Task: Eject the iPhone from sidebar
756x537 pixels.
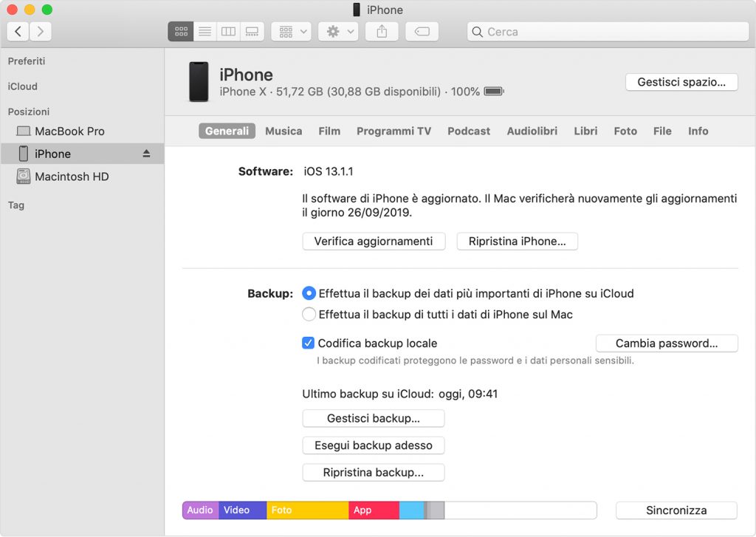Action: click(146, 154)
